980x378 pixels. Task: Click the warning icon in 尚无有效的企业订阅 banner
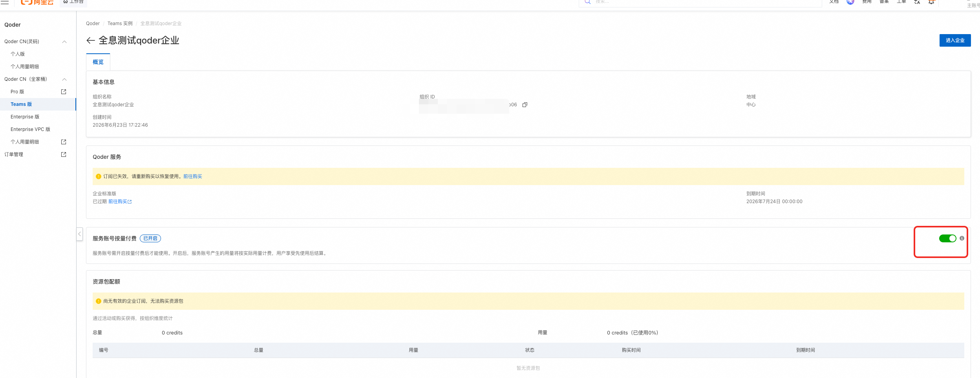coord(99,301)
